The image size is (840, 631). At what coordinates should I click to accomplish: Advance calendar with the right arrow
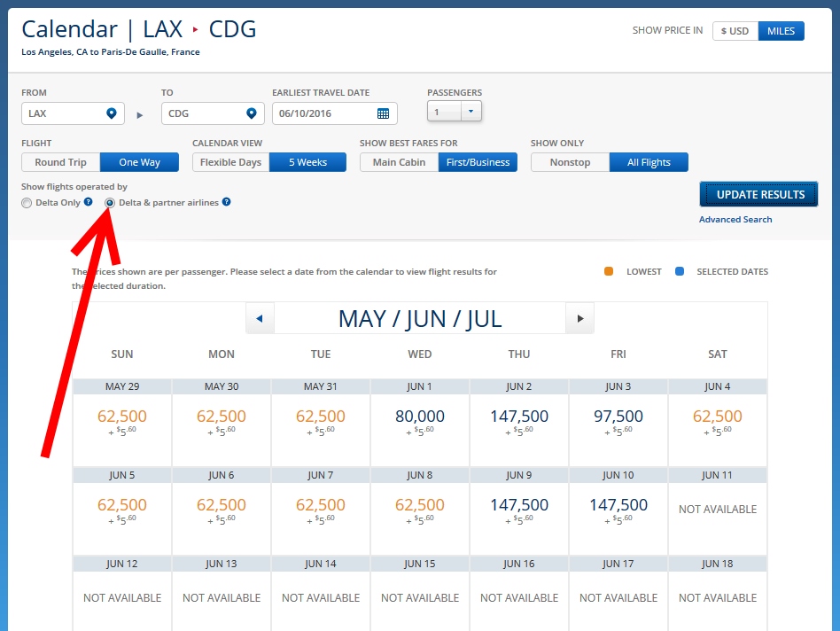[x=579, y=318]
